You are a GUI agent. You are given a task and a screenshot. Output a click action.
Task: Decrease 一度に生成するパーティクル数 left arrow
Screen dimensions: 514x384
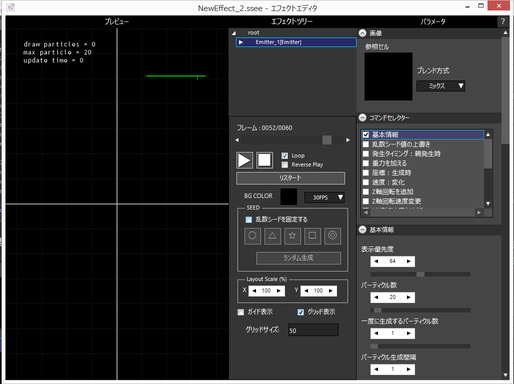coord(376,333)
